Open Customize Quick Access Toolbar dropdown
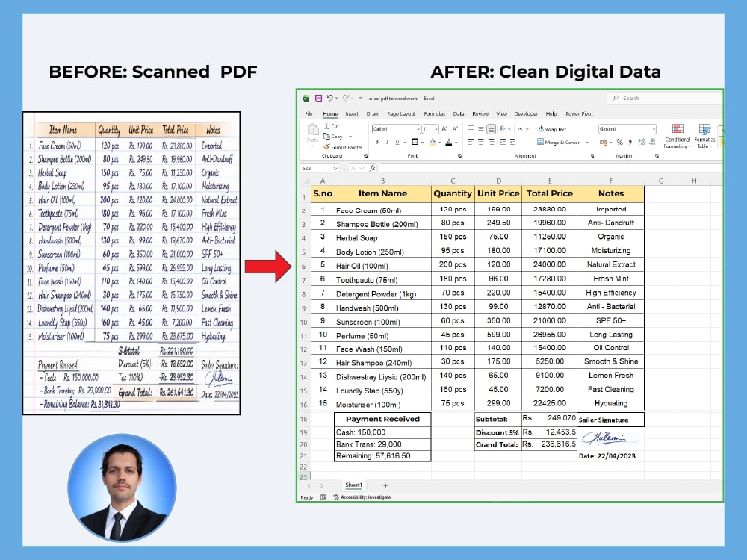The image size is (747, 560). click(x=361, y=99)
